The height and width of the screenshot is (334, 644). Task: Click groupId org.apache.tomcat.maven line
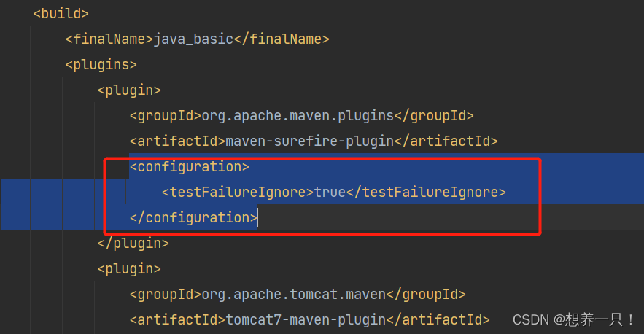(298, 294)
